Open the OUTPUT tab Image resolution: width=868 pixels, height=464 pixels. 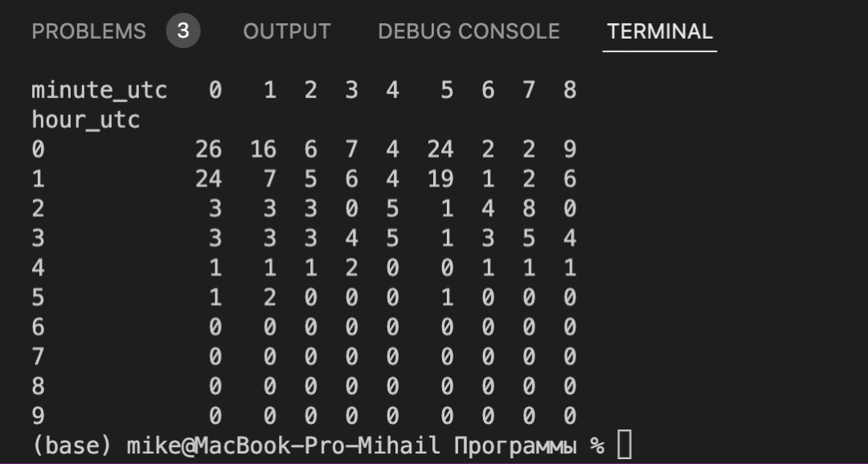click(x=286, y=31)
